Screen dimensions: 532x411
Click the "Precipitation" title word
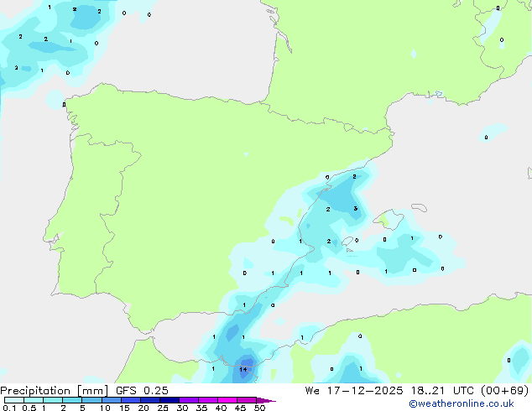[x=35, y=391]
